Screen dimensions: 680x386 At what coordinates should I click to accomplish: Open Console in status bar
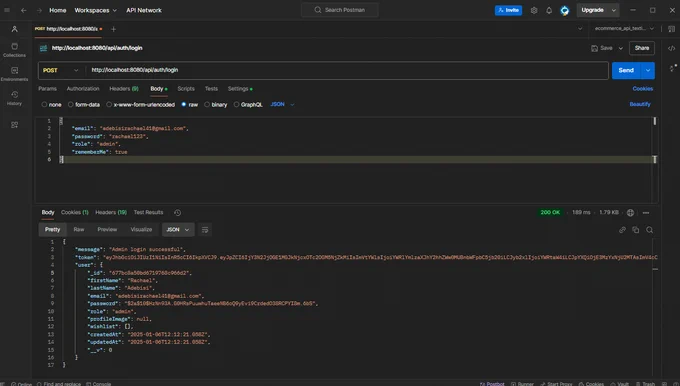click(98, 384)
